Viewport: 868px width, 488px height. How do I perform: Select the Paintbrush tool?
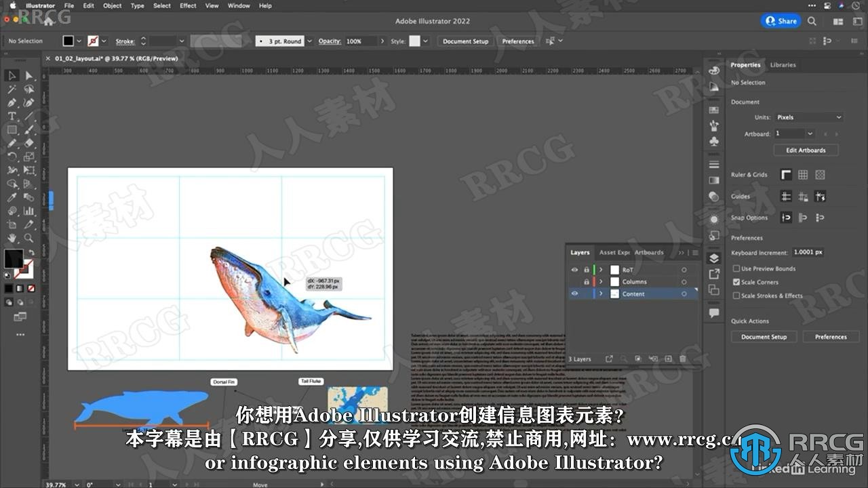[28, 129]
